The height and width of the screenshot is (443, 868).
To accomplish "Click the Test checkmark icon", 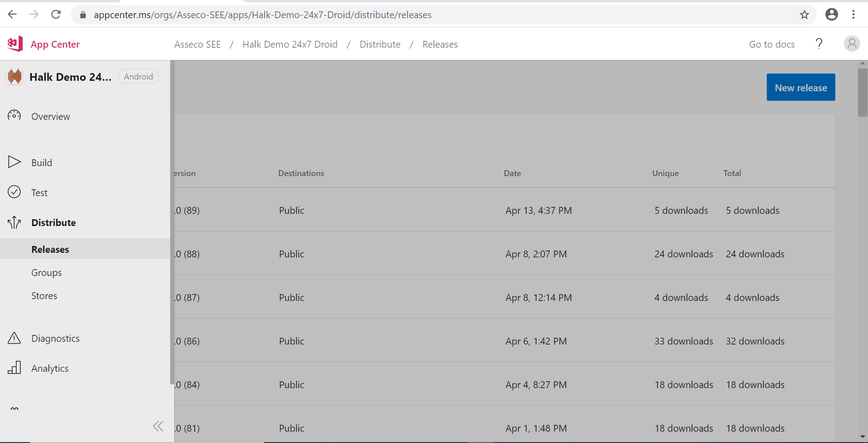I will [x=14, y=192].
